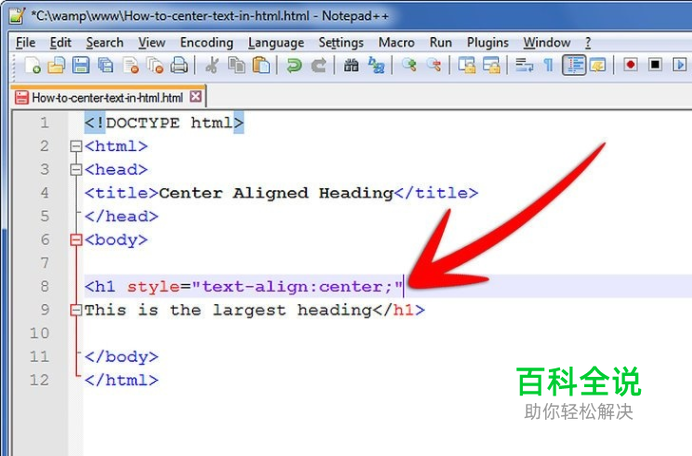Screen dimensions: 692x456
Task: Click the Close document toolbar icon
Action: (x=131, y=65)
